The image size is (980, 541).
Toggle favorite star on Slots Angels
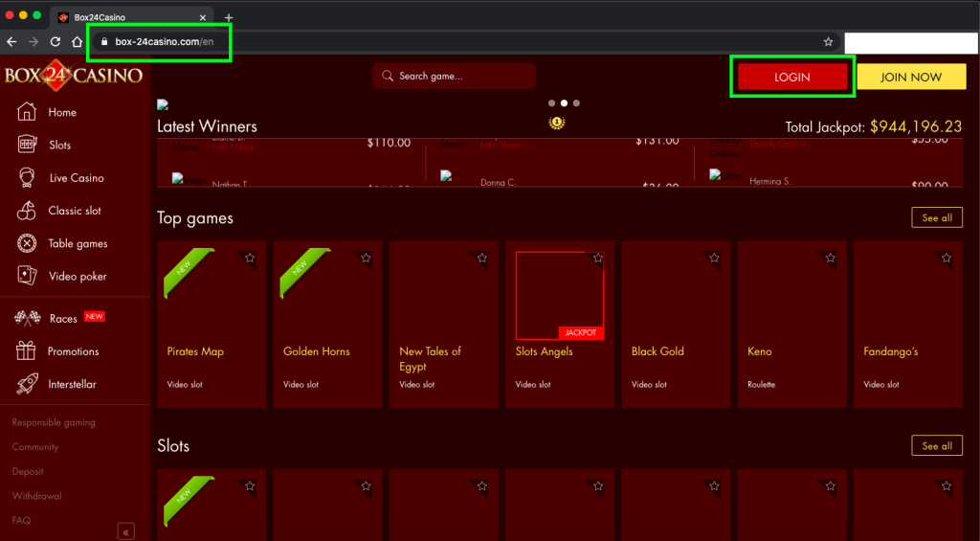[598, 258]
